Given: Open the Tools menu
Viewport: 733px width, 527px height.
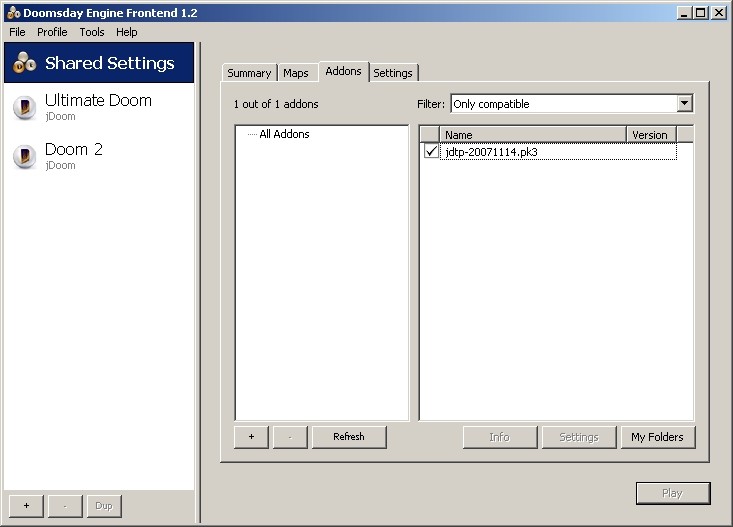Looking at the screenshot, I should [x=92, y=32].
